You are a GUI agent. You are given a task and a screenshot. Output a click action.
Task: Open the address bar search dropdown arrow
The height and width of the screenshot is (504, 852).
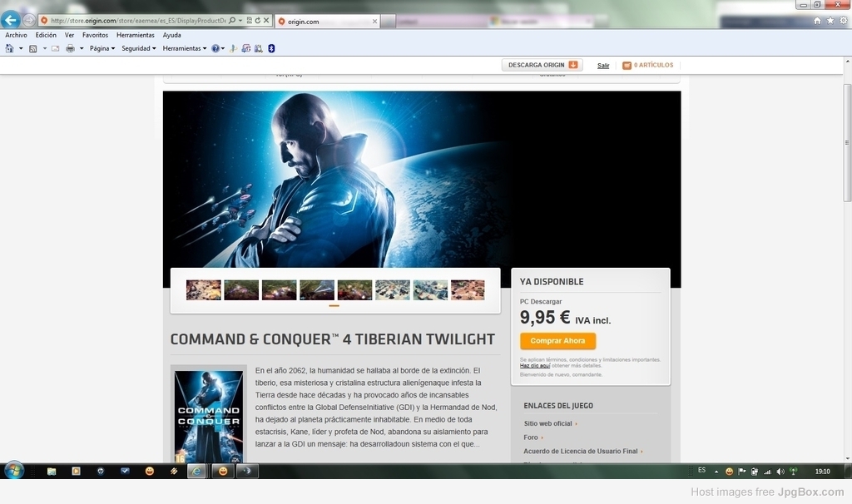pos(240,20)
